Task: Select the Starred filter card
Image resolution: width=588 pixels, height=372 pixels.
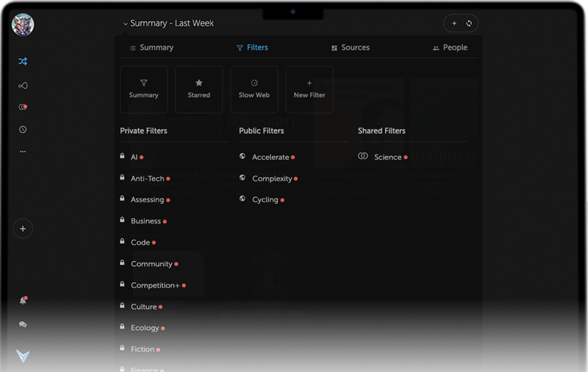Action: 199,89
